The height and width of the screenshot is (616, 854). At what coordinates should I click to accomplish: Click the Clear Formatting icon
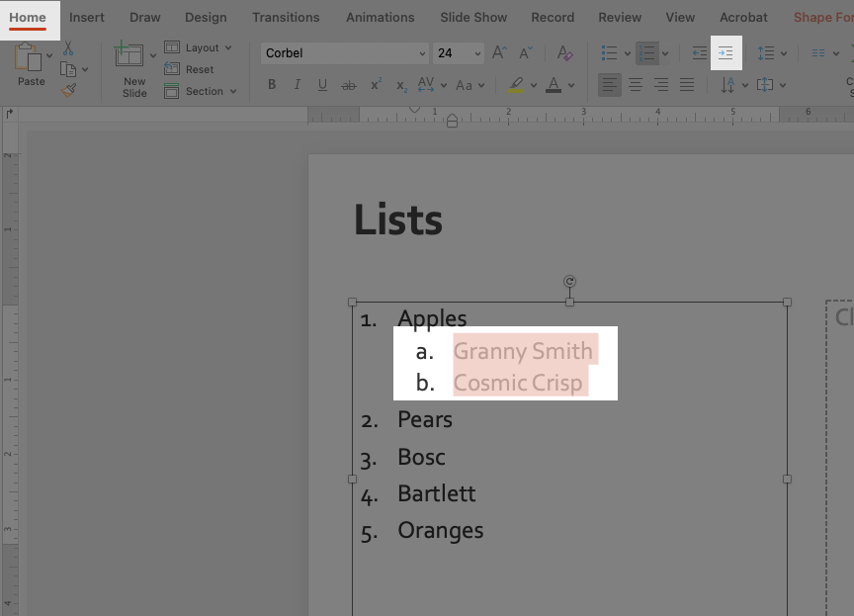(564, 53)
